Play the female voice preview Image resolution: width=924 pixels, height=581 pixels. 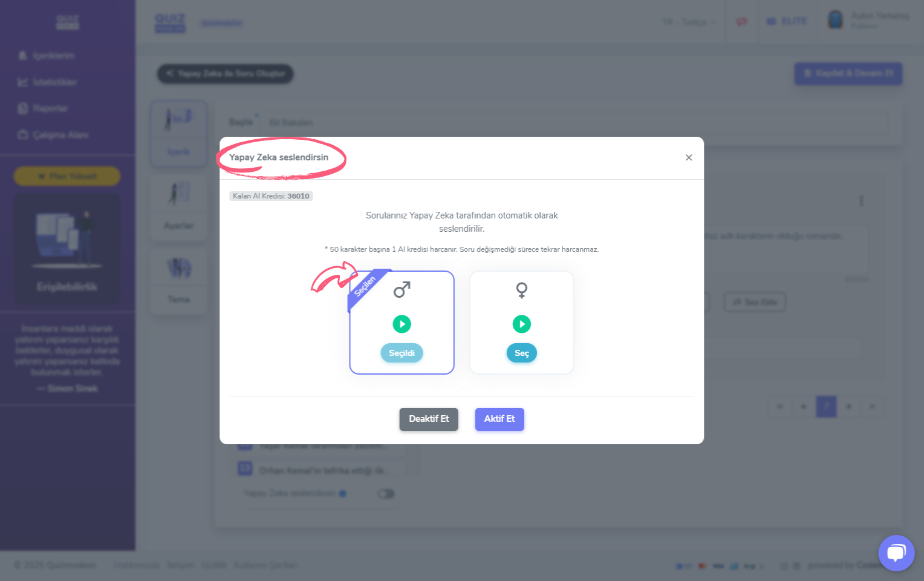point(521,324)
